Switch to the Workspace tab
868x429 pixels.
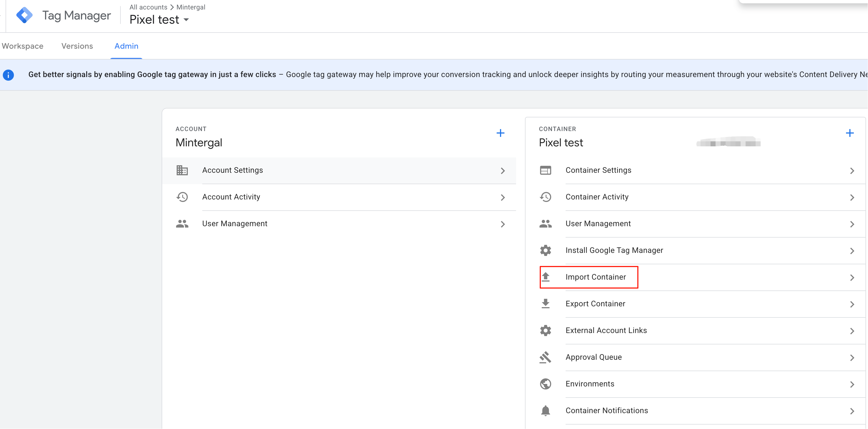23,46
